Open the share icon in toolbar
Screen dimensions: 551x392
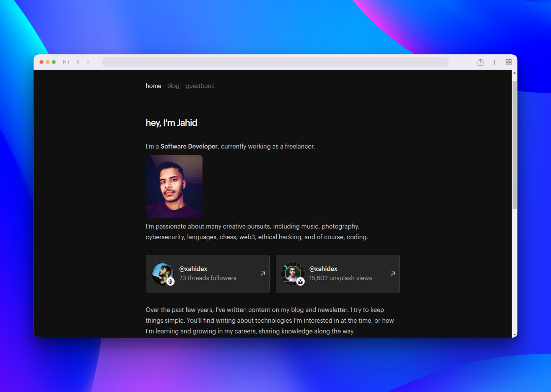pyautogui.click(x=481, y=62)
